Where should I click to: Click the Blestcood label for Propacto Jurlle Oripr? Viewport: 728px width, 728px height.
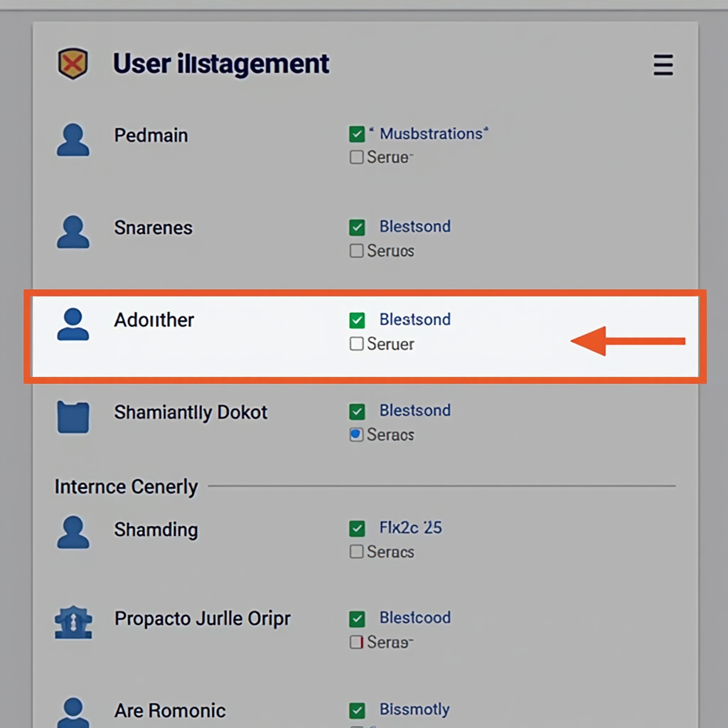tap(414, 618)
